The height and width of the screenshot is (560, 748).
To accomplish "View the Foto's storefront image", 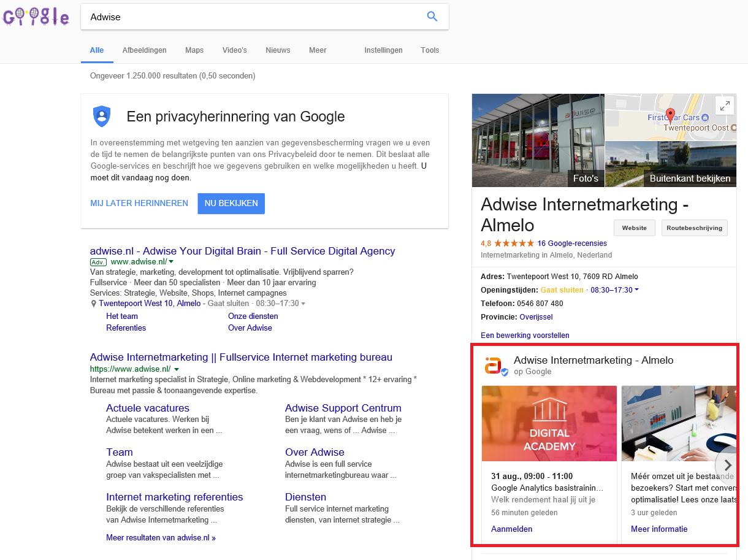I will [x=538, y=140].
